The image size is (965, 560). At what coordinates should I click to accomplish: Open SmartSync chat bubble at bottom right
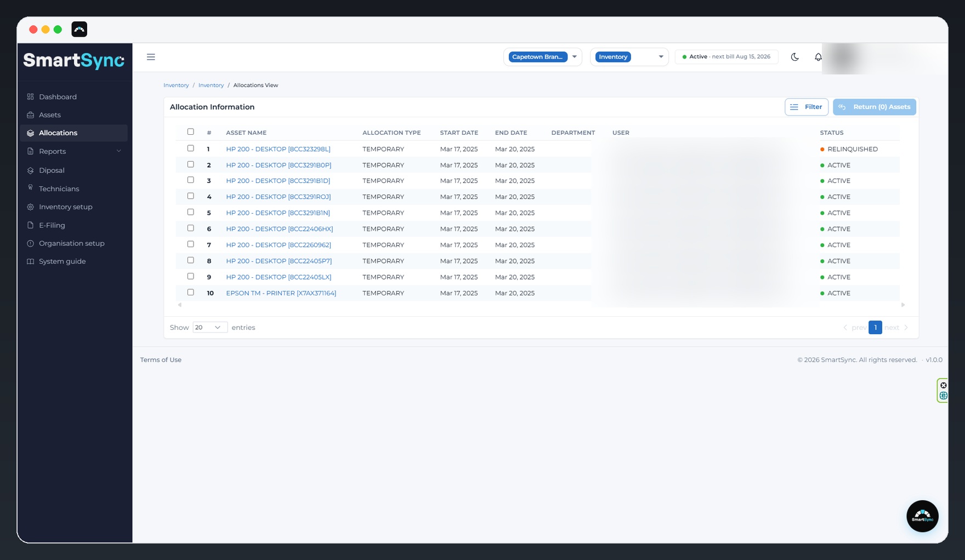(x=922, y=516)
